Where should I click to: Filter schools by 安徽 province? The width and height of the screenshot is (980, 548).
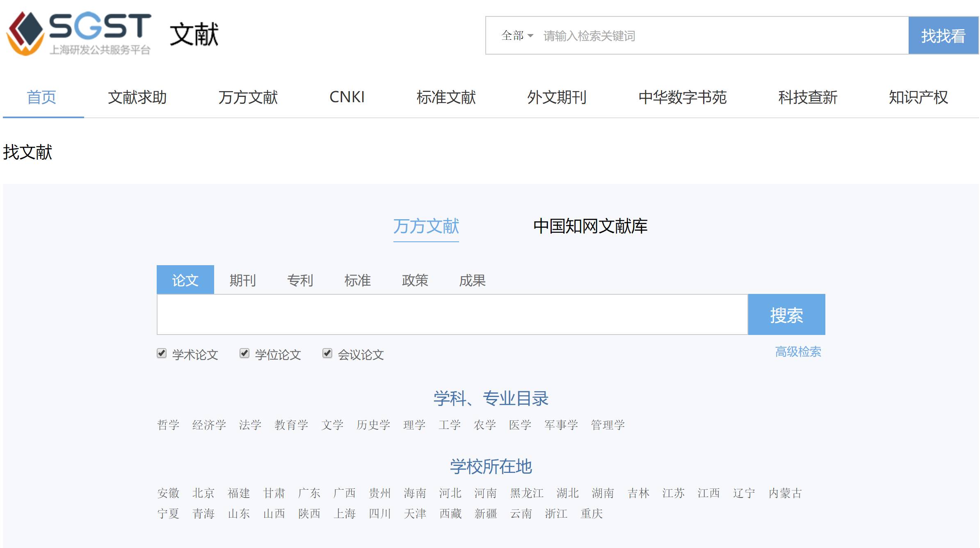click(168, 493)
